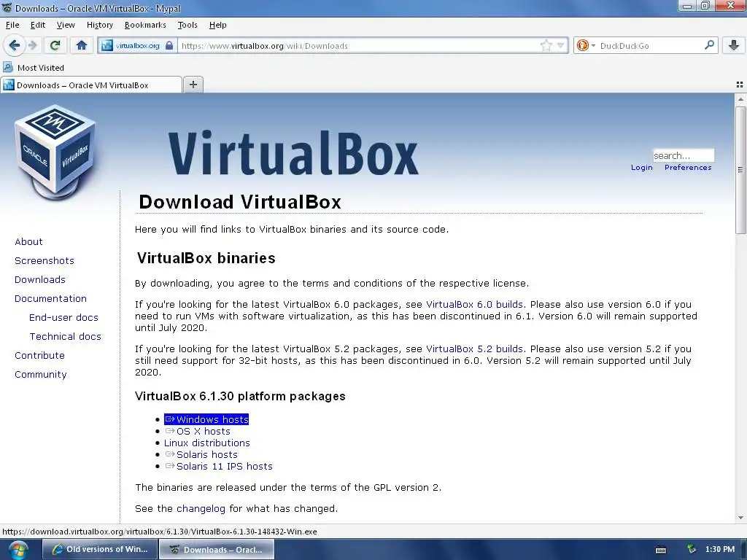Click the Oracle VirtualBox cube logo

[x=55, y=152]
